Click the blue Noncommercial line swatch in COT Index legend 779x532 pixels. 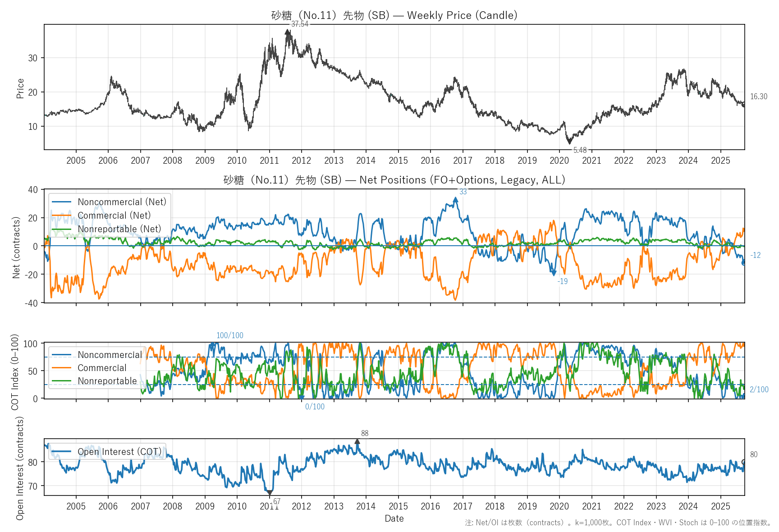[61, 355]
